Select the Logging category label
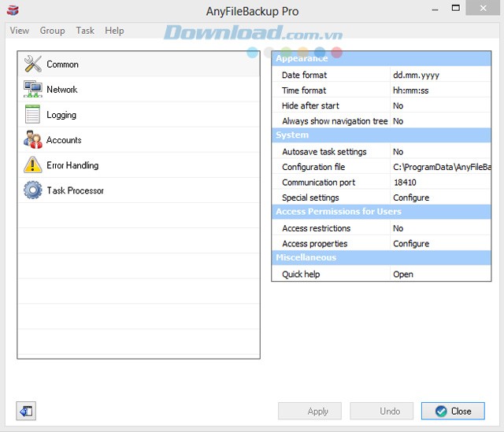Screen dimensions: 504x432 [x=61, y=115]
